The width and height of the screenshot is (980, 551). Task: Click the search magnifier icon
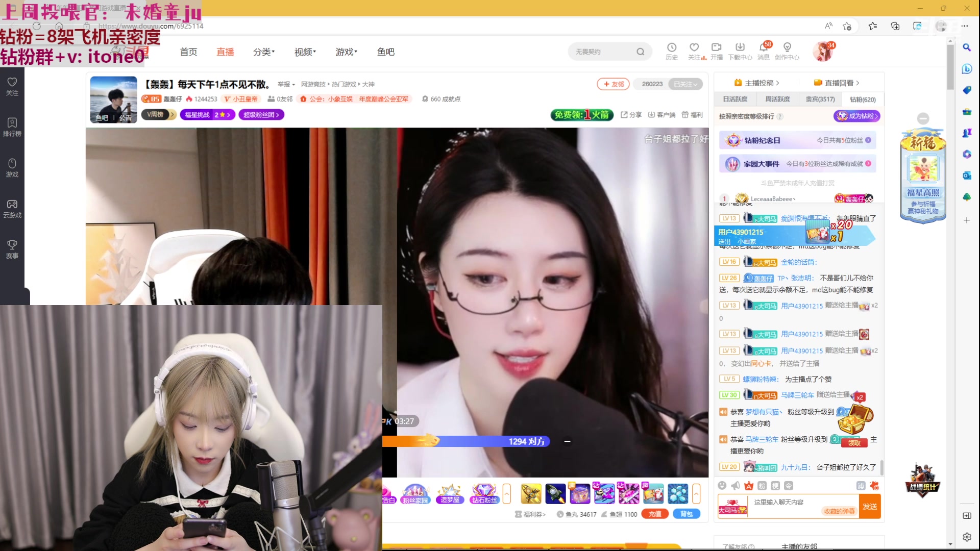(641, 52)
